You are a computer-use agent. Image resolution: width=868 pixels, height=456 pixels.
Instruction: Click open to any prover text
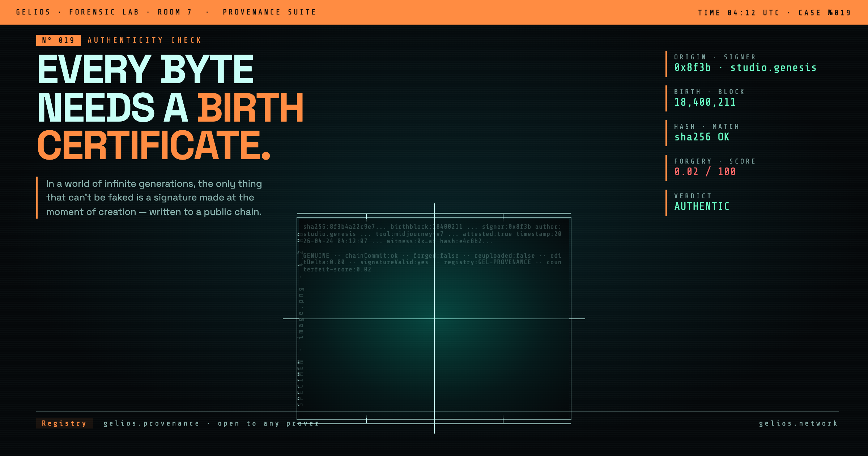268,423
